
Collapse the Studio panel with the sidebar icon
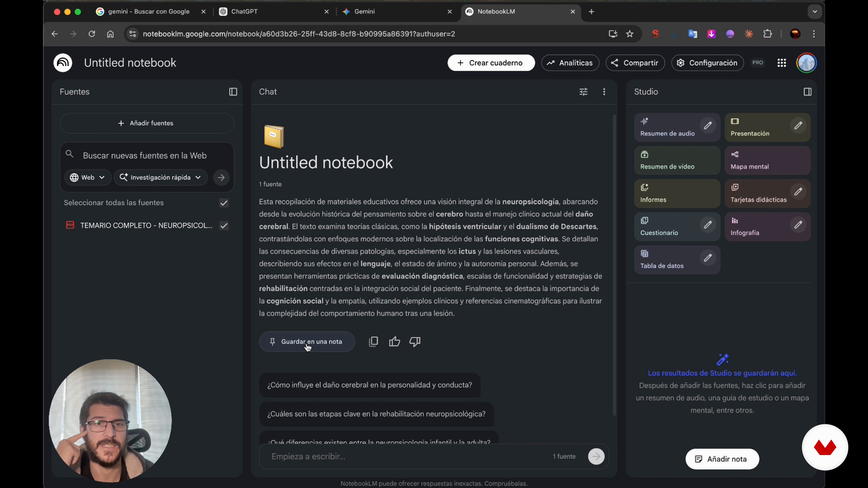(807, 91)
